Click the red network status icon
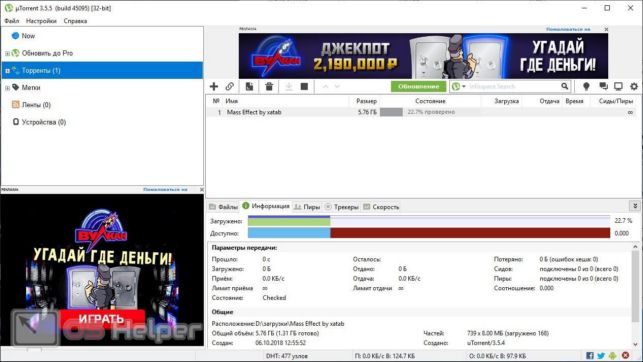 pos(625,355)
